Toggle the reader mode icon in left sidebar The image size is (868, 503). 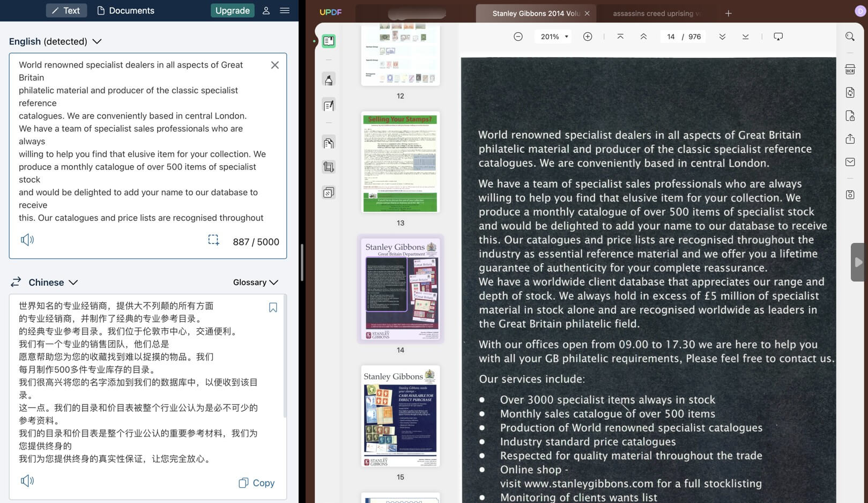coord(329,41)
